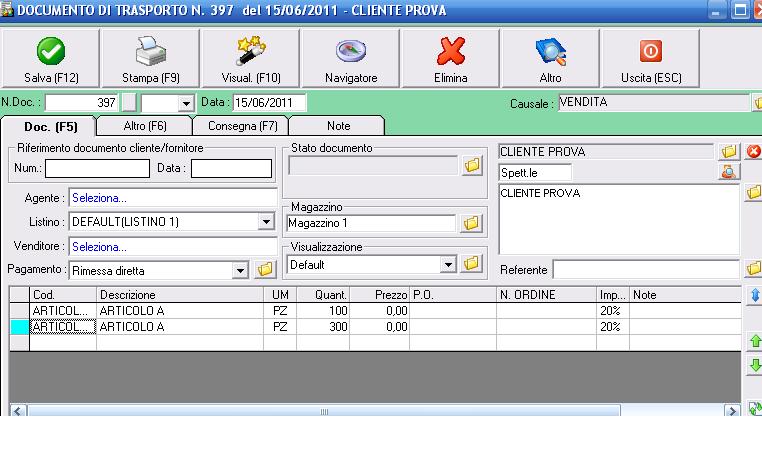Image resolution: width=762 pixels, height=450 pixels.
Task: Click the Uscita (ESC) exit button
Action: pyautogui.click(x=651, y=58)
